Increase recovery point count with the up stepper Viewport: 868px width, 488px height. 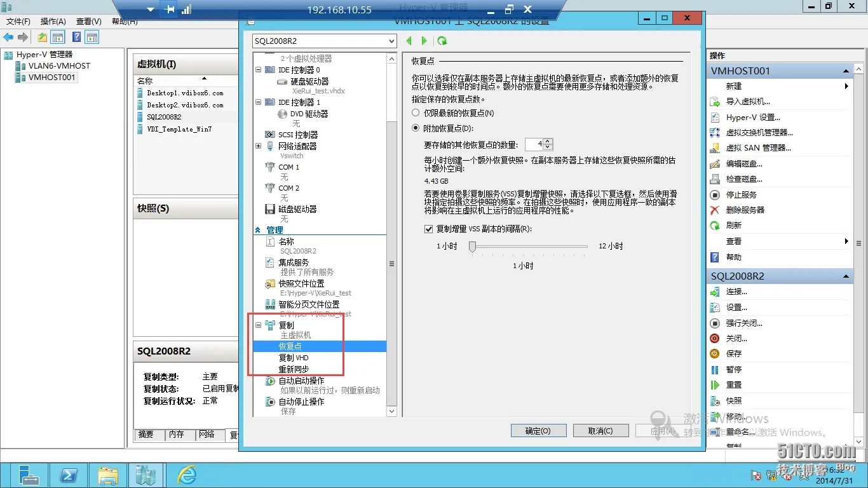[x=548, y=141]
